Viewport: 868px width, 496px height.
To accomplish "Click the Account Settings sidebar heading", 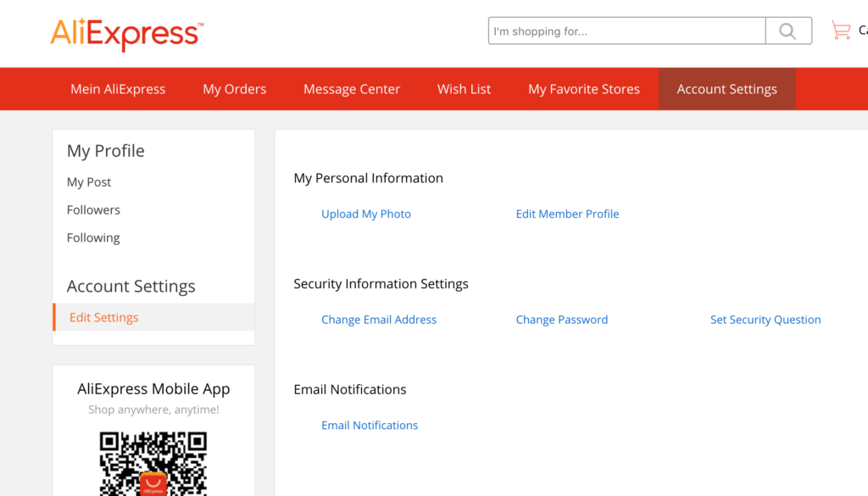I will coord(131,287).
